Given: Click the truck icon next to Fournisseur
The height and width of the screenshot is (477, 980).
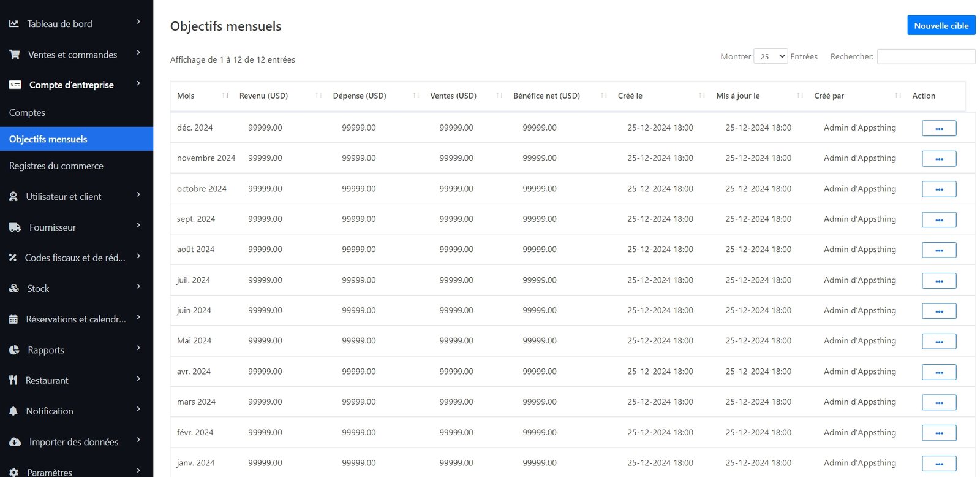Looking at the screenshot, I should (15, 227).
